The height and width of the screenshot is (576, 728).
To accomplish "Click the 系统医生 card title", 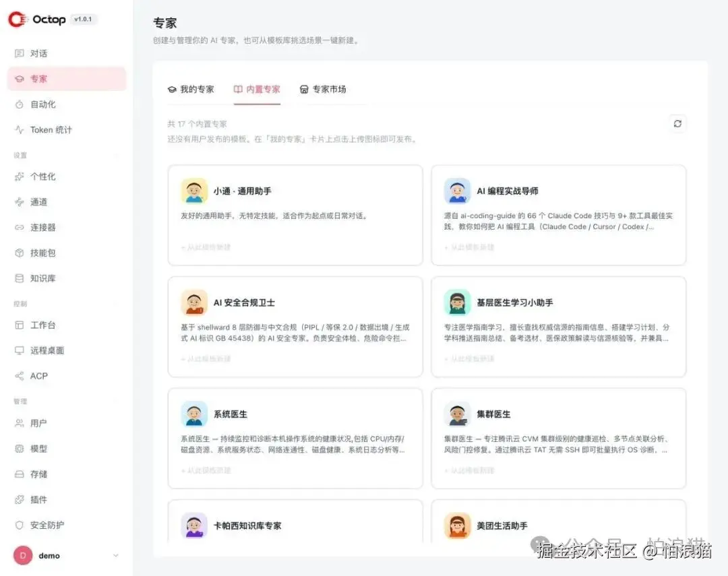I will point(231,414).
